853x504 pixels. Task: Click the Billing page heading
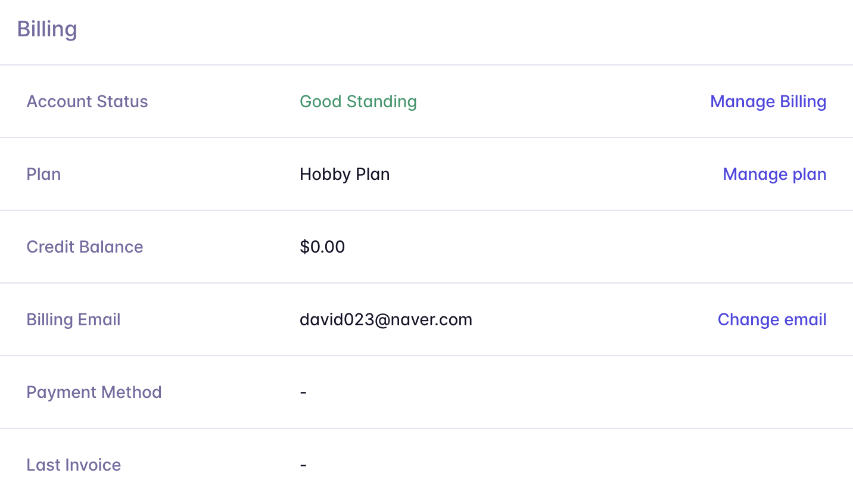click(47, 29)
